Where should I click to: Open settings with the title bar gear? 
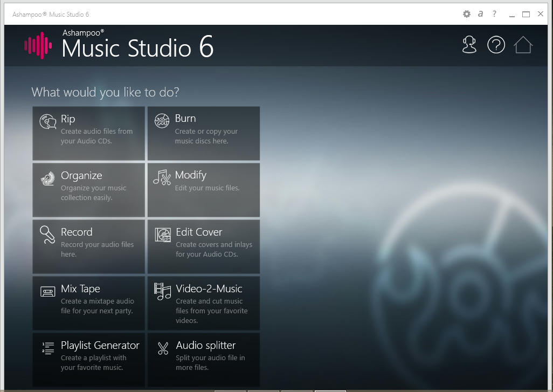tap(467, 14)
